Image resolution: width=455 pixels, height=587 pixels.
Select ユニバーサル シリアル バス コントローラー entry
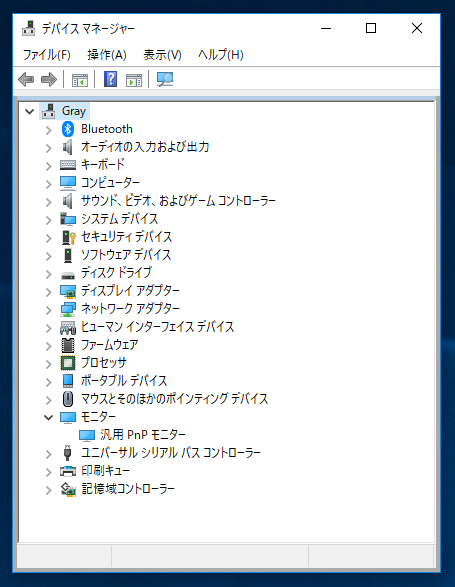(x=171, y=453)
